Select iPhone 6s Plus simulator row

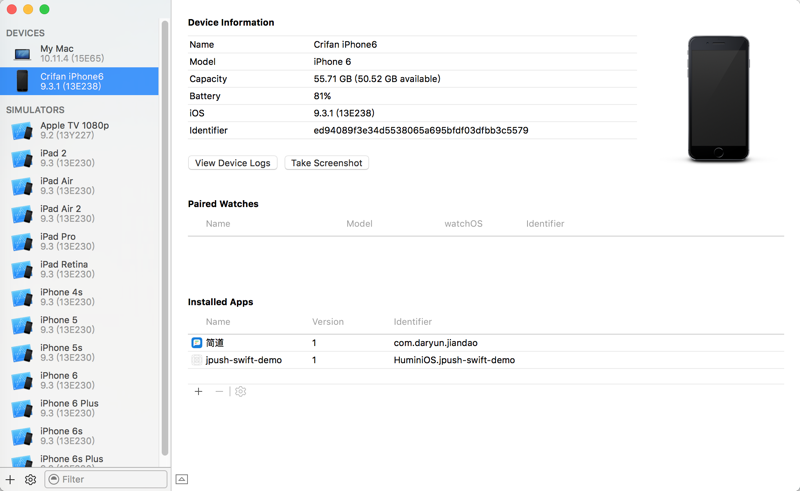pos(79,461)
